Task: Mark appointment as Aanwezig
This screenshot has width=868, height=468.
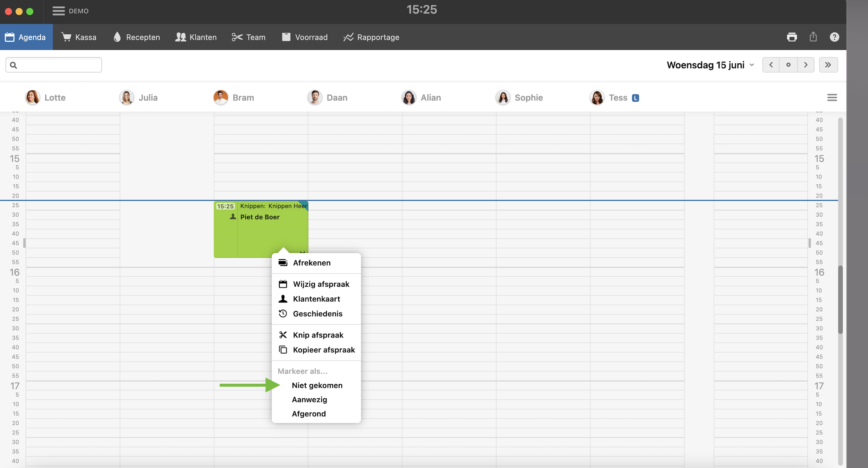Action: (309, 400)
